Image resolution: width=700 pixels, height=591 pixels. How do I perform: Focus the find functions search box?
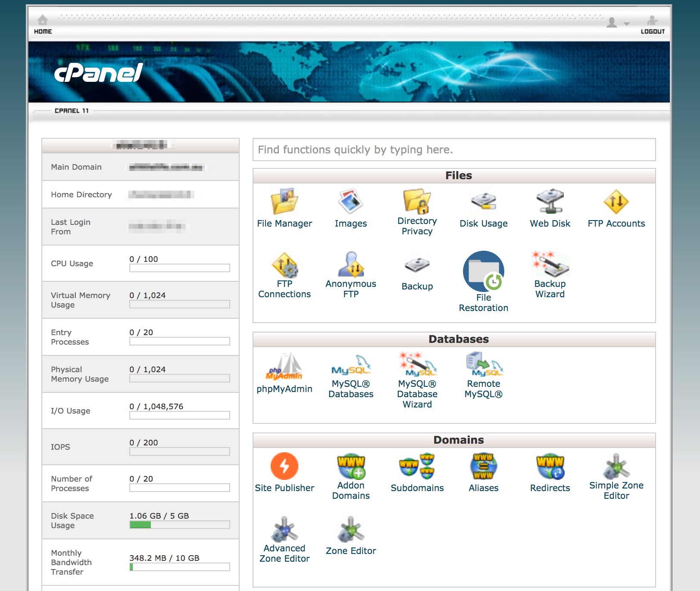coord(454,149)
